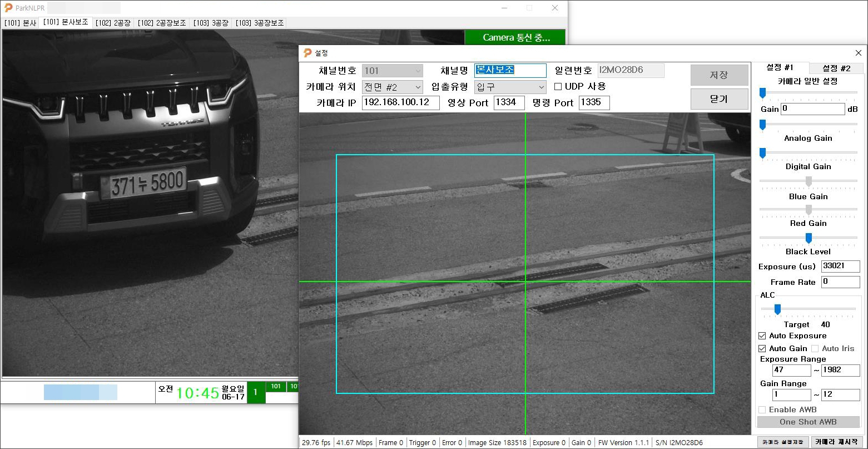Click the FW Version 1.1.1 status entry

(x=623, y=443)
